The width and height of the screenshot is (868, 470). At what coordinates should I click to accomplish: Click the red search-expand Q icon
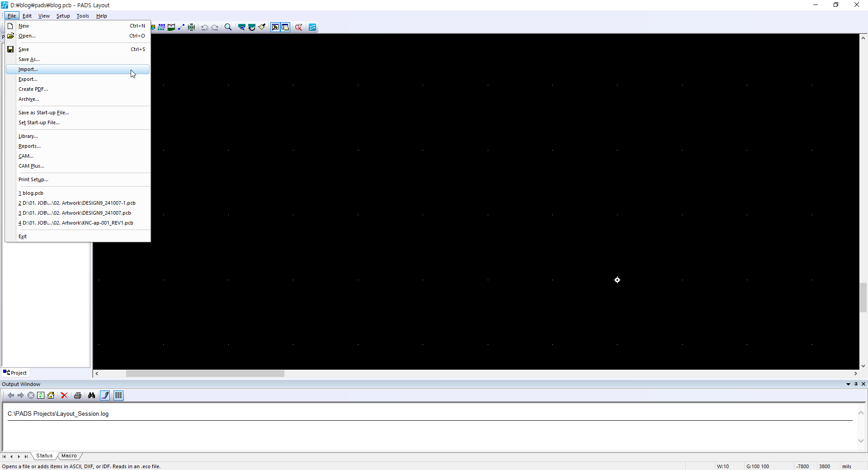click(299, 27)
